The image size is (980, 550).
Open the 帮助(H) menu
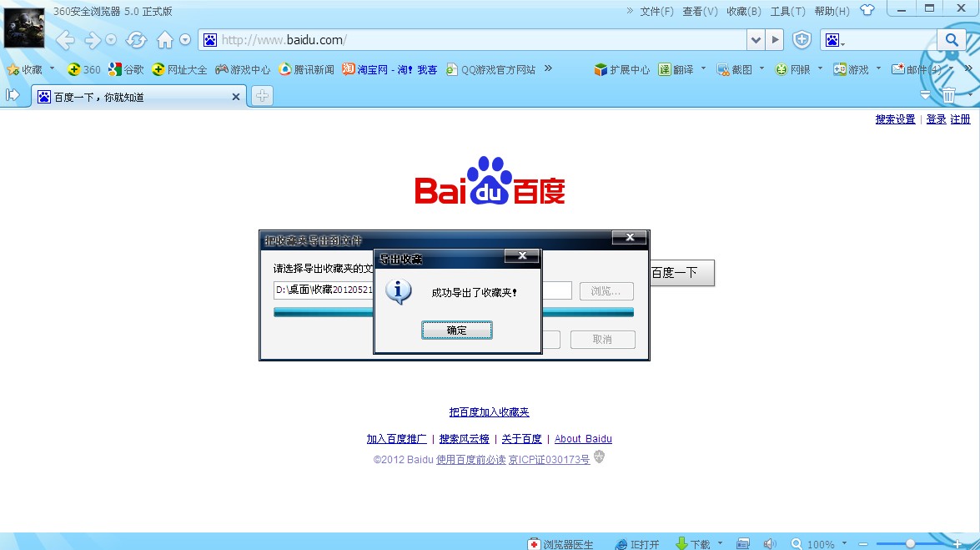[x=832, y=11]
